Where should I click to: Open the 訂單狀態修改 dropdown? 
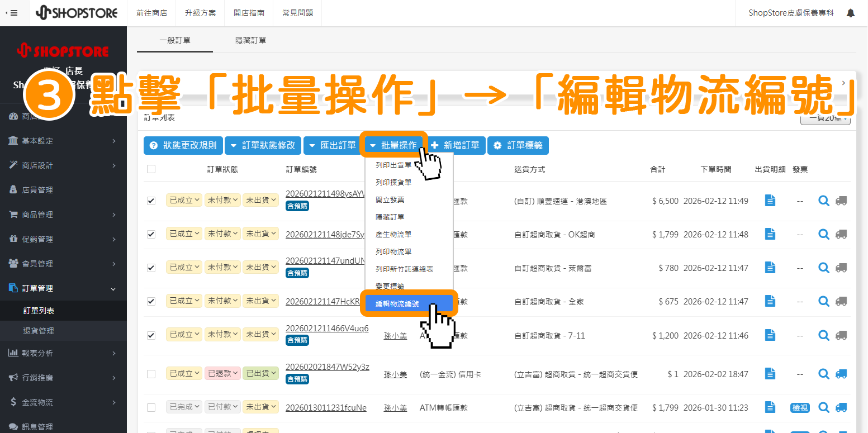[263, 145]
